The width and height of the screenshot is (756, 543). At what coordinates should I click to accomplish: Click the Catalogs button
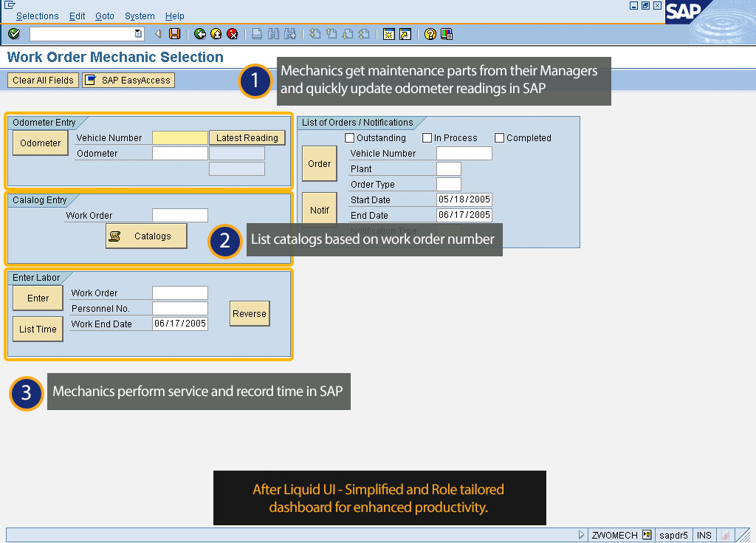pyautogui.click(x=146, y=236)
